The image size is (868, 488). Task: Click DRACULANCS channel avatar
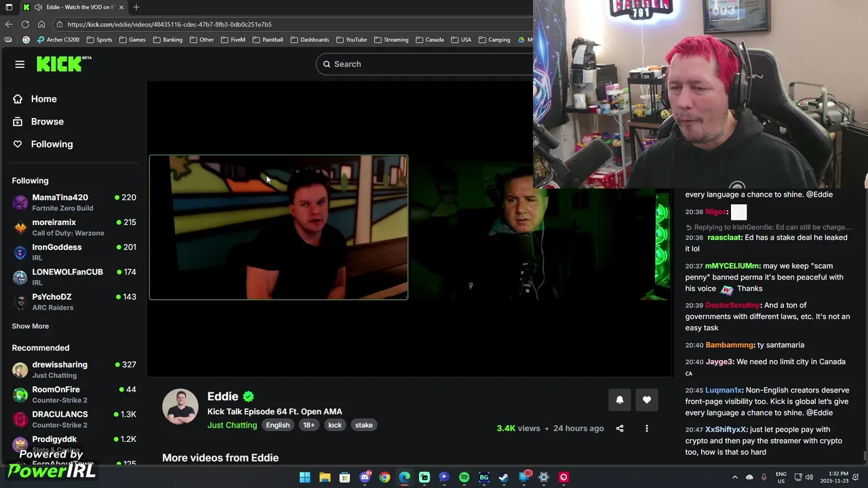click(20, 419)
